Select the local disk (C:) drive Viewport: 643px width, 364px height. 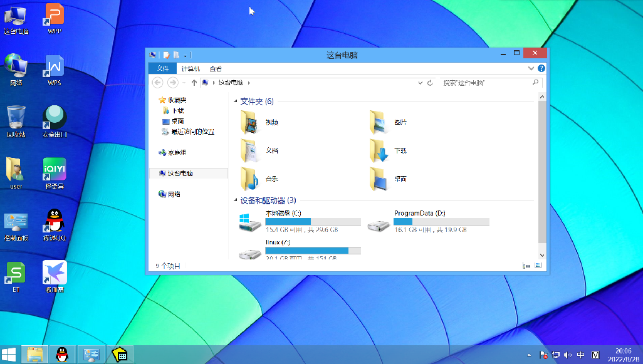300,221
